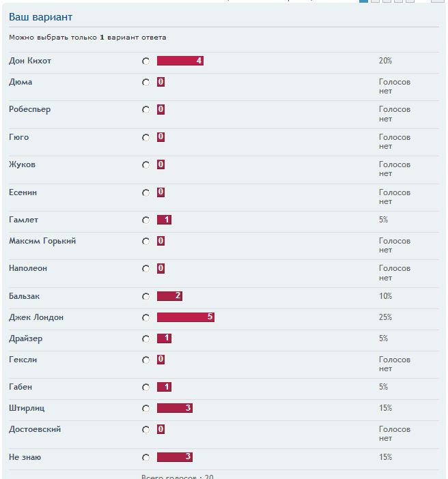Screen dimensions: 448x479
Task: Click Джек Лондон vote bar showing 5
Action: click(186, 317)
